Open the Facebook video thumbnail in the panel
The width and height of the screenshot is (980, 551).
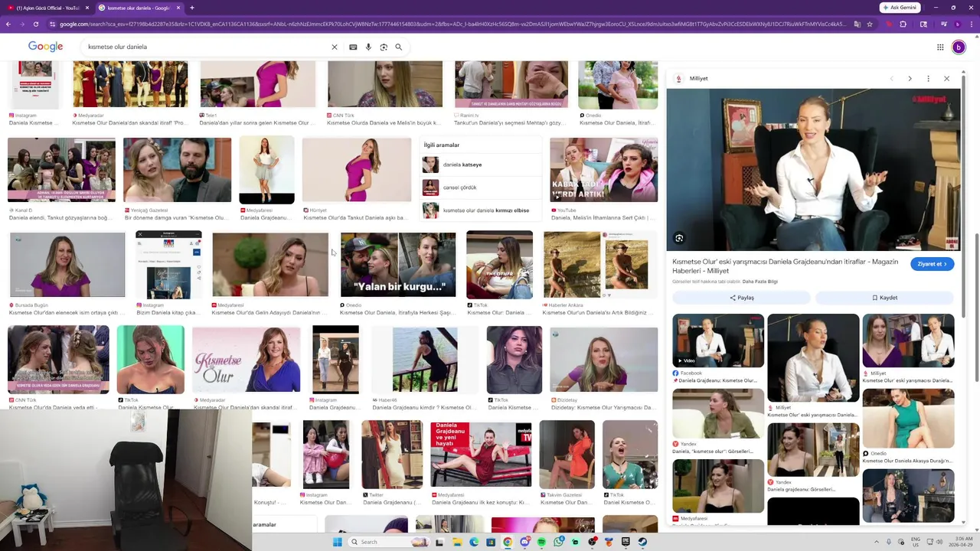coord(718,341)
